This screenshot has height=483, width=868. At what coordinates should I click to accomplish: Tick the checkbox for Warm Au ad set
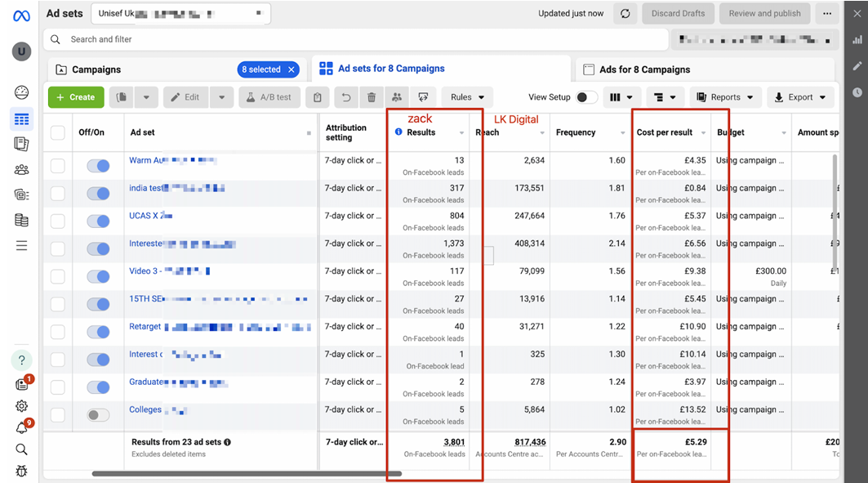click(58, 166)
